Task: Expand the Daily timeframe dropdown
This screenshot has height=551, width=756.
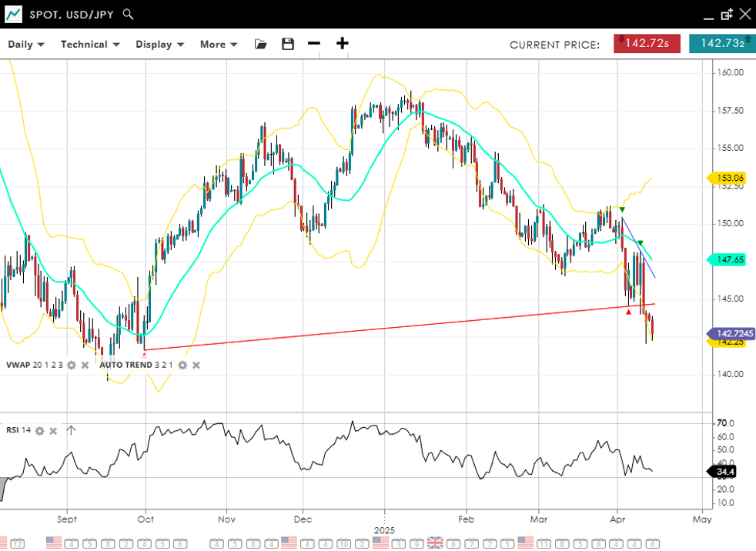Action: [x=26, y=45]
